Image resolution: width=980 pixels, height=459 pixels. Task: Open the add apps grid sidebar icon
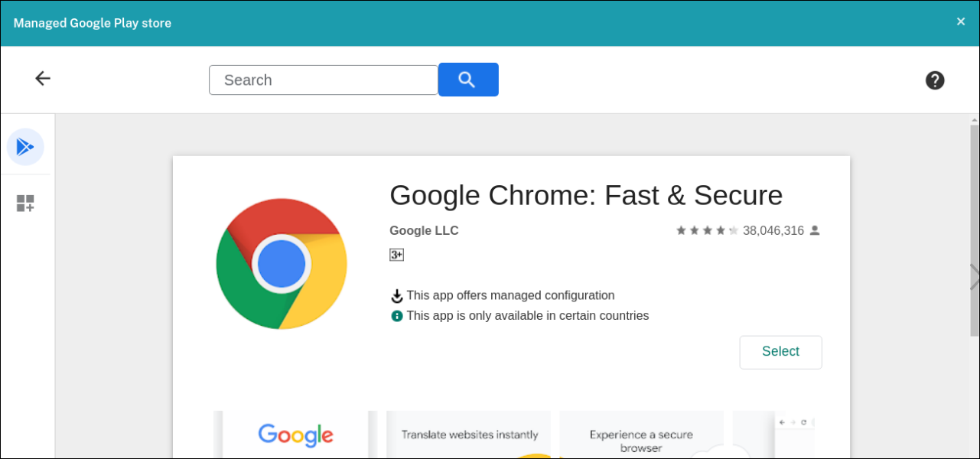tap(25, 203)
